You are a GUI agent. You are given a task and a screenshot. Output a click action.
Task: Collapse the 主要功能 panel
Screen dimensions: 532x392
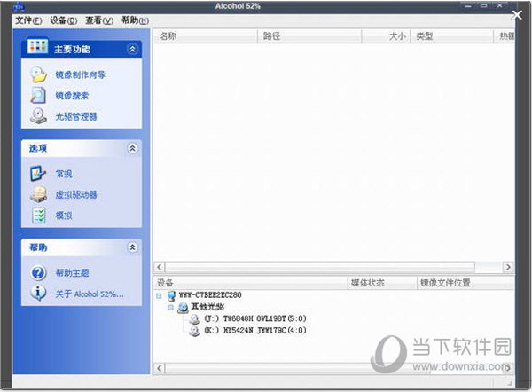[x=133, y=49]
